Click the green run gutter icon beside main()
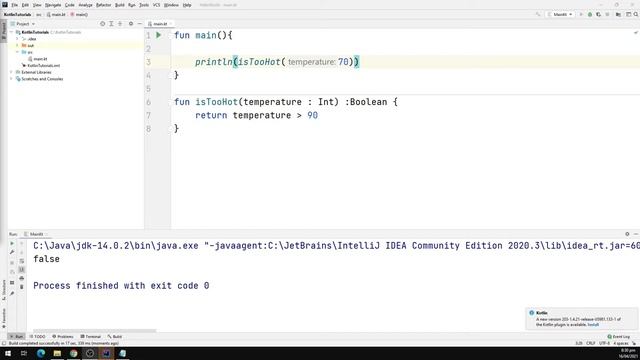The image size is (640, 360). (x=158, y=35)
